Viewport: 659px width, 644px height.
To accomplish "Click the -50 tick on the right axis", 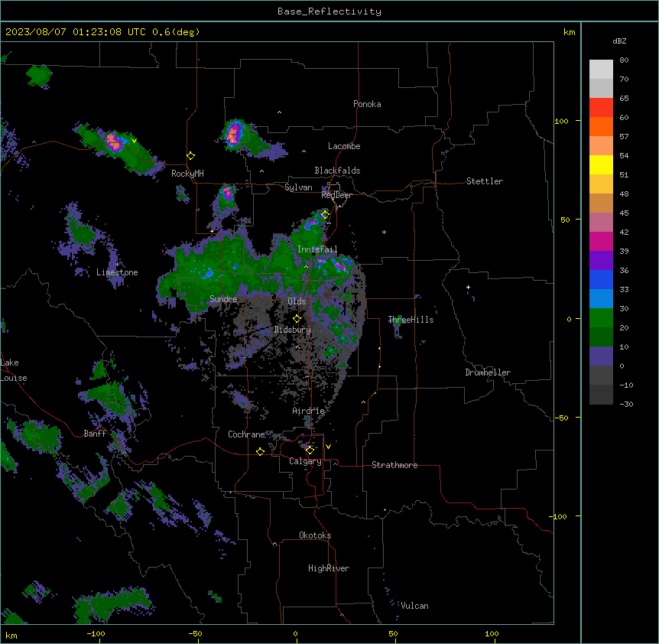I will [561, 418].
